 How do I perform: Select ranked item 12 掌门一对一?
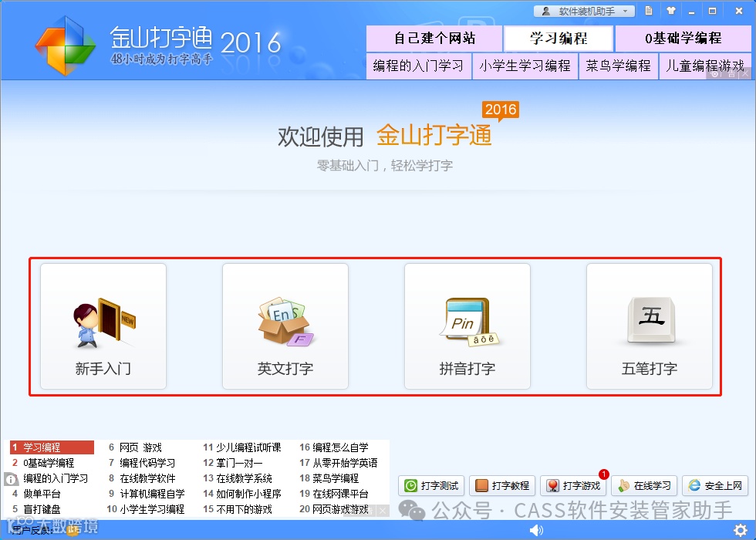pyautogui.click(x=233, y=463)
